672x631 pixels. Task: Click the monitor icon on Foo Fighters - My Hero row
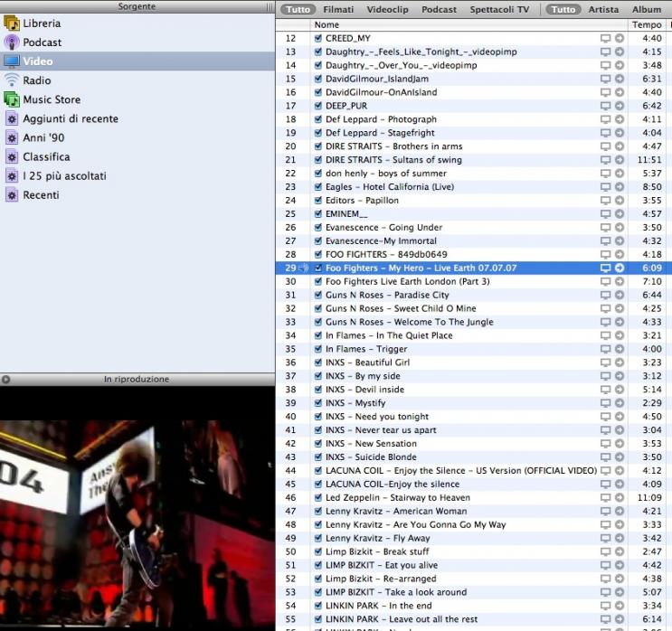(605, 268)
